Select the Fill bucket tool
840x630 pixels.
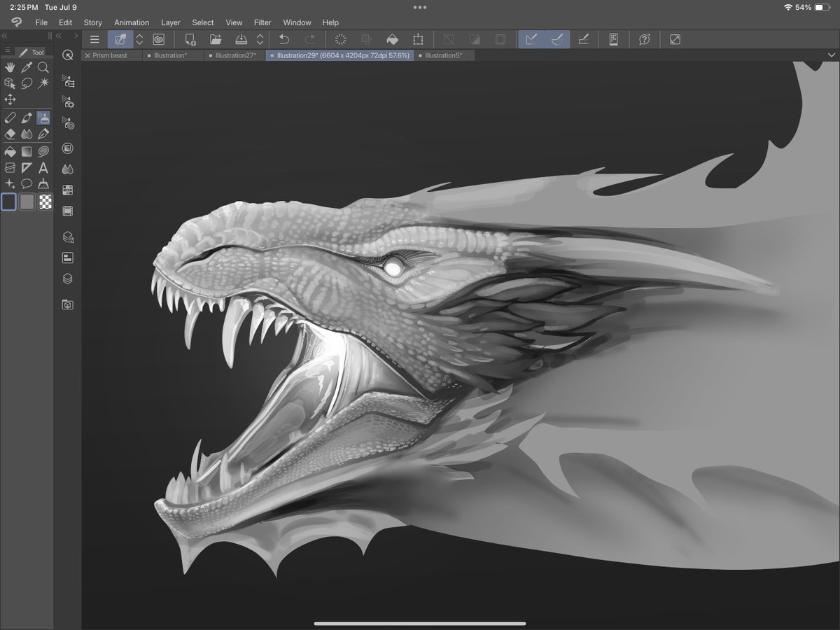[x=10, y=150]
